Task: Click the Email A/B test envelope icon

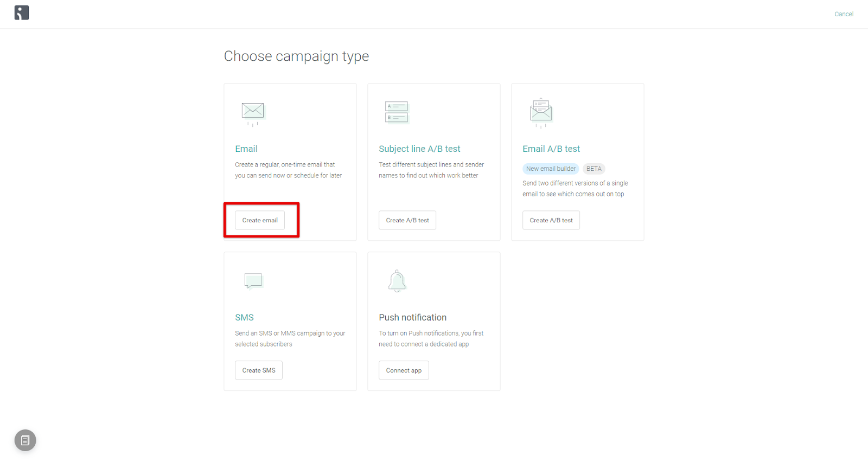Action: click(541, 112)
